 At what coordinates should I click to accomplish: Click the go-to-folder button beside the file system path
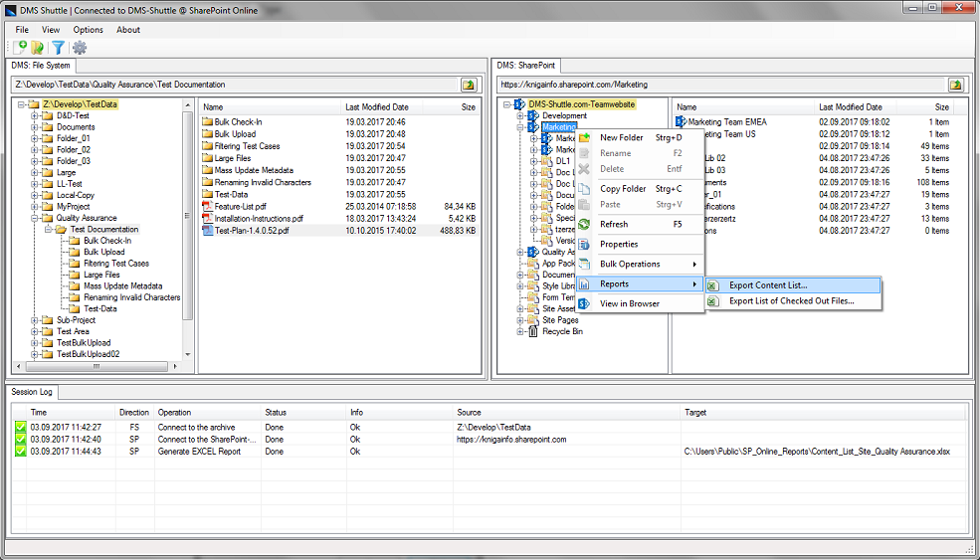469,85
